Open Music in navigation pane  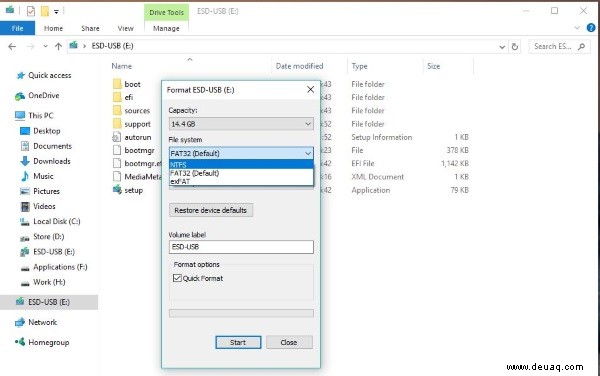click(43, 176)
